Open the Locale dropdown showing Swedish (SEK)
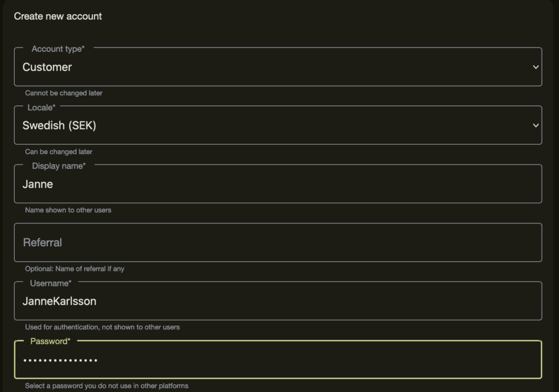This screenshot has width=559, height=392. 273,126
